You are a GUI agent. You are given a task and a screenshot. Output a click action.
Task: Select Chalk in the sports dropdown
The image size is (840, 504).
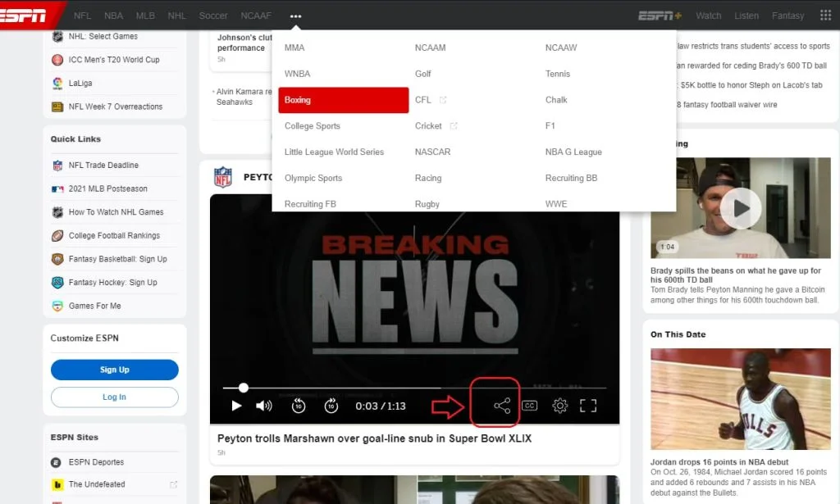(x=556, y=100)
